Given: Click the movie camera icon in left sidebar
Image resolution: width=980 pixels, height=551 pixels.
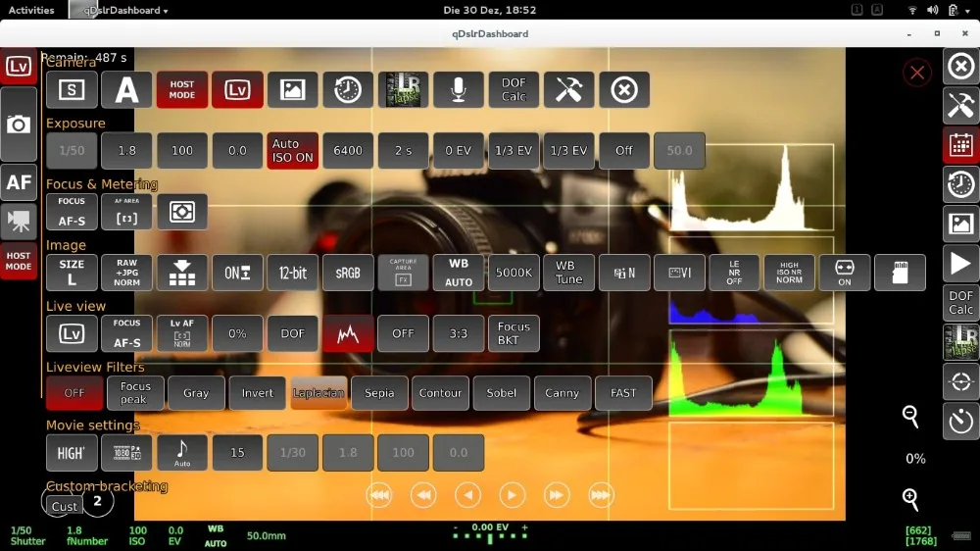Looking at the screenshot, I should (19, 221).
